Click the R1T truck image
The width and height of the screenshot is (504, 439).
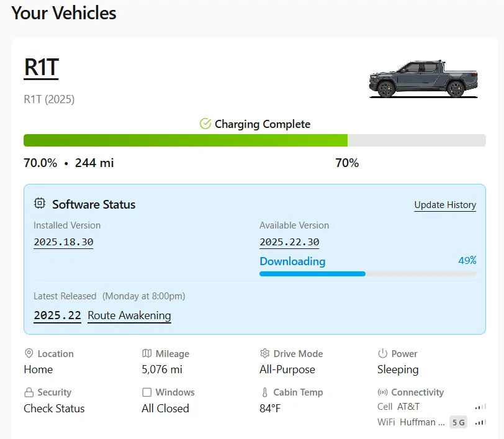tap(423, 79)
